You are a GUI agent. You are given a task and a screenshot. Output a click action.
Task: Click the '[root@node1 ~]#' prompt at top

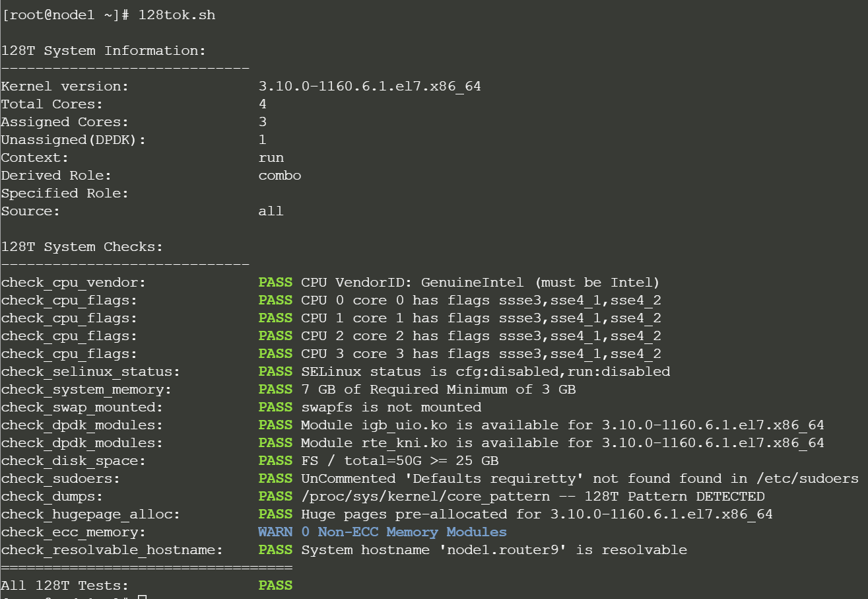pos(65,15)
